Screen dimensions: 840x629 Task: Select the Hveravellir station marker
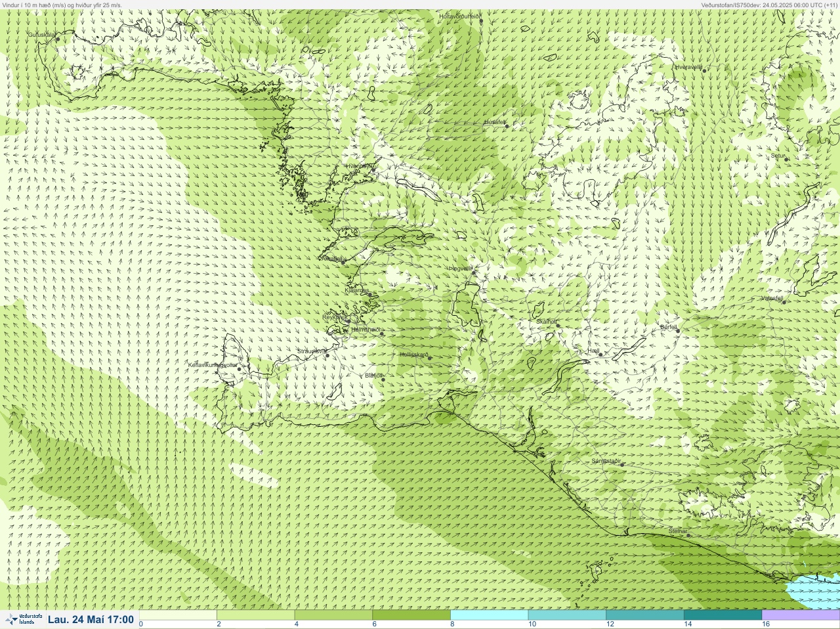pyautogui.click(x=704, y=70)
